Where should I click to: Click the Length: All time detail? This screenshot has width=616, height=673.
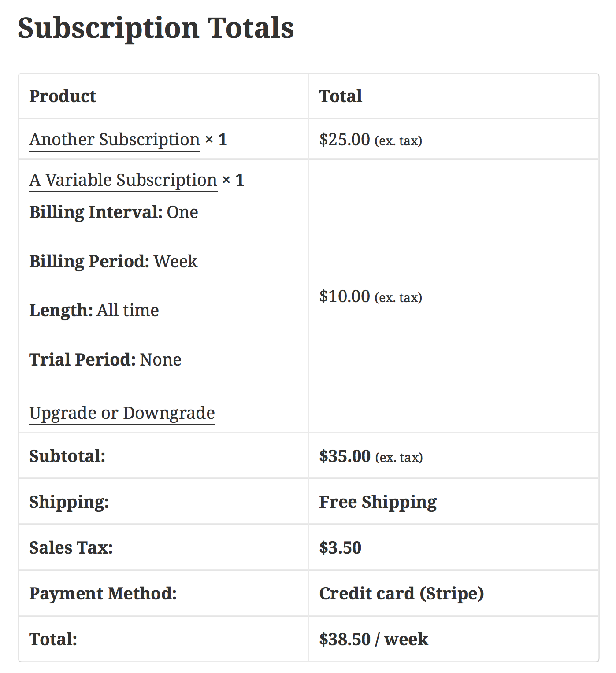pyautogui.click(x=94, y=310)
